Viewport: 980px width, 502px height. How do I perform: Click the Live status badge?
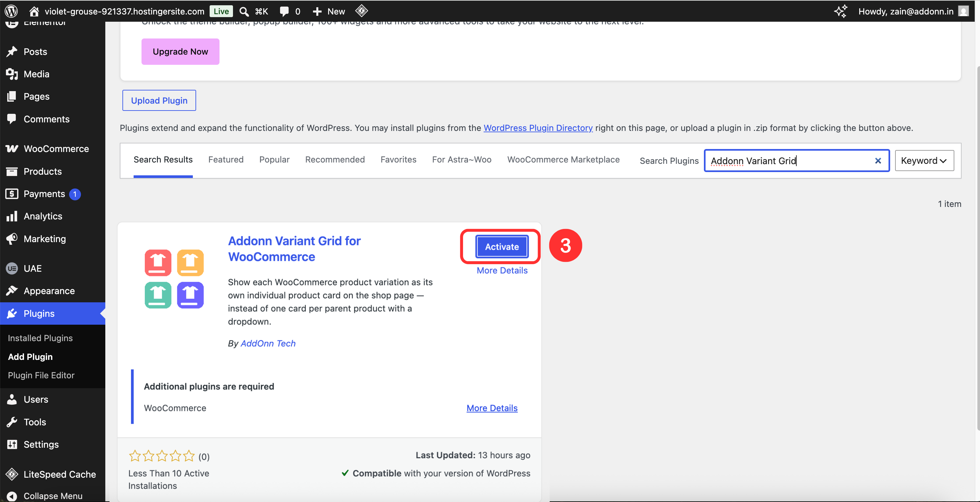(221, 12)
